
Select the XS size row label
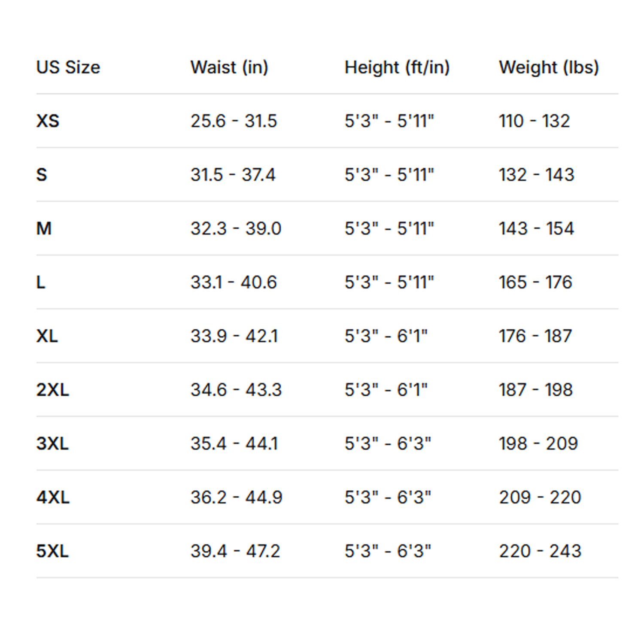pos(48,121)
